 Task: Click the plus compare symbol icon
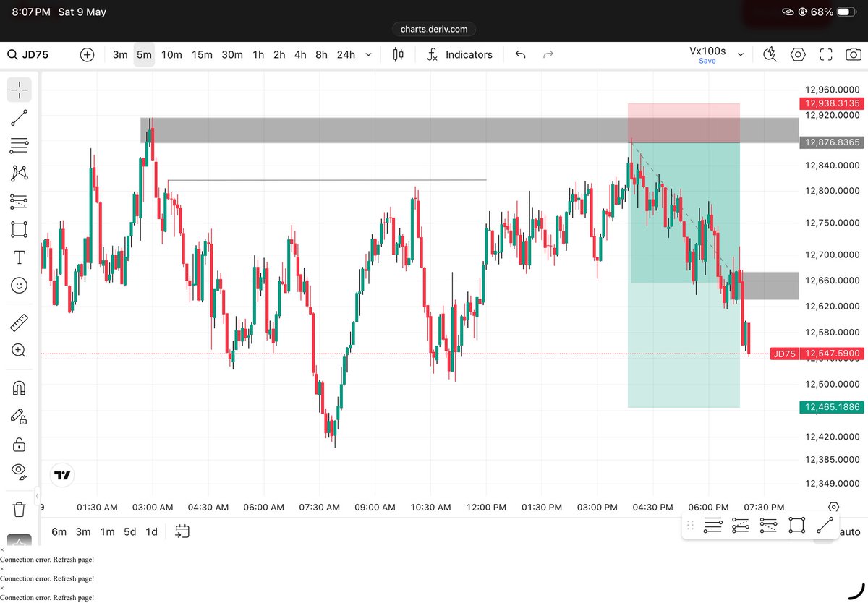(x=88, y=54)
